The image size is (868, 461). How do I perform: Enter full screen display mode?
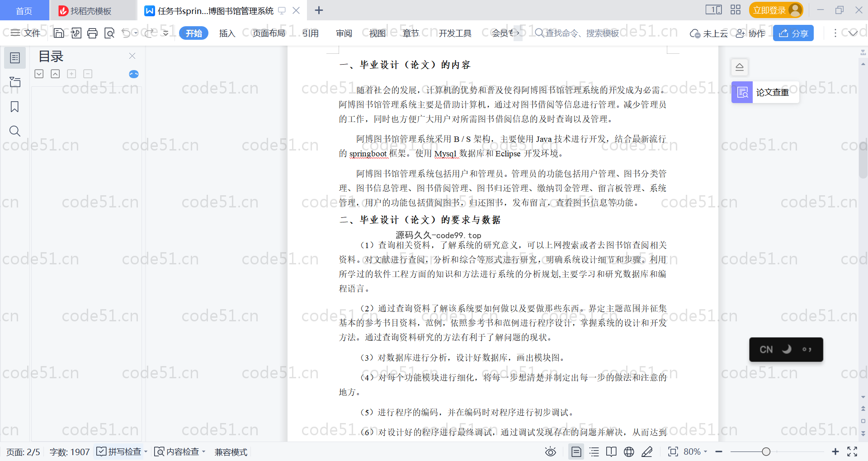click(x=852, y=452)
